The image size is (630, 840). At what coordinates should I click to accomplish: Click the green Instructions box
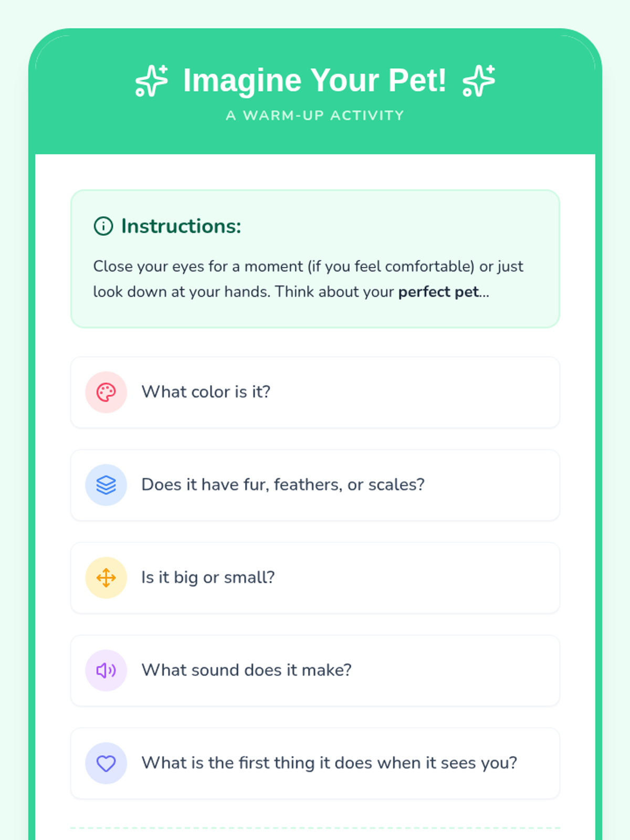pos(315,259)
